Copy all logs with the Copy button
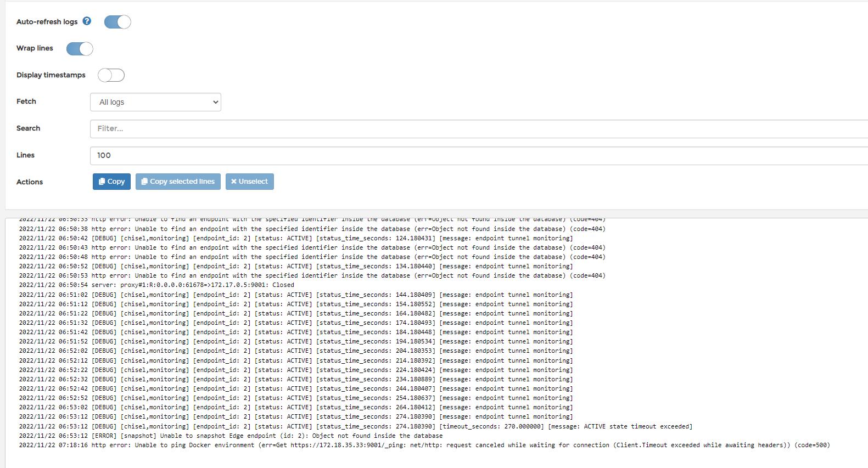This screenshot has height=468, width=868. [x=111, y=182]
